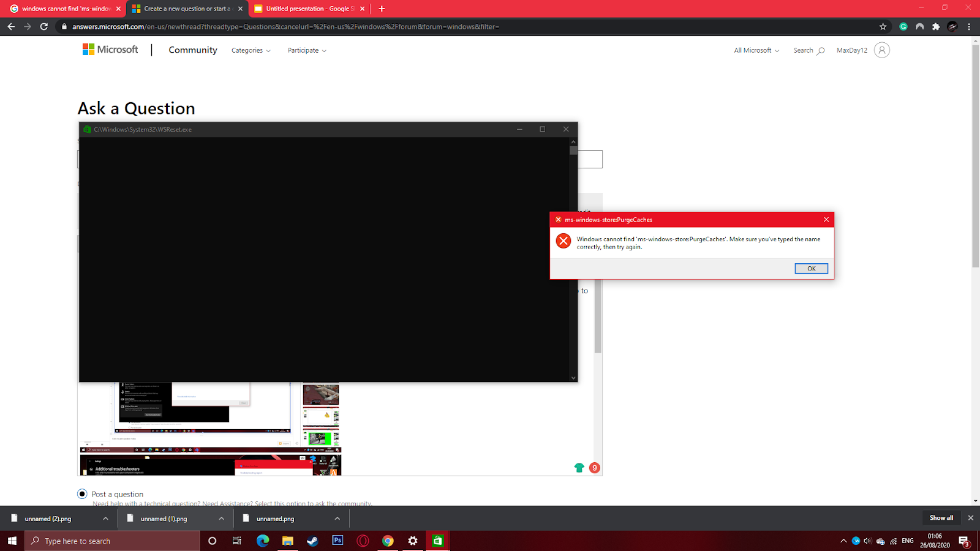The height and width of the screenshot is (551, 980).
Task: Open the MaxDay12 username link
Action: point(852,50)
